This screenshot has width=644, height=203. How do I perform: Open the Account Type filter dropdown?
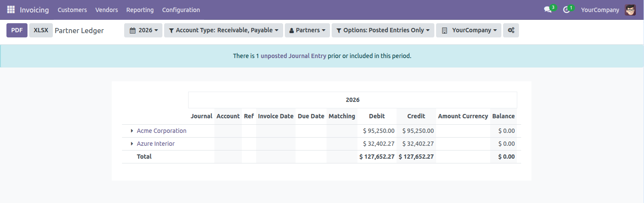point(223,31)
